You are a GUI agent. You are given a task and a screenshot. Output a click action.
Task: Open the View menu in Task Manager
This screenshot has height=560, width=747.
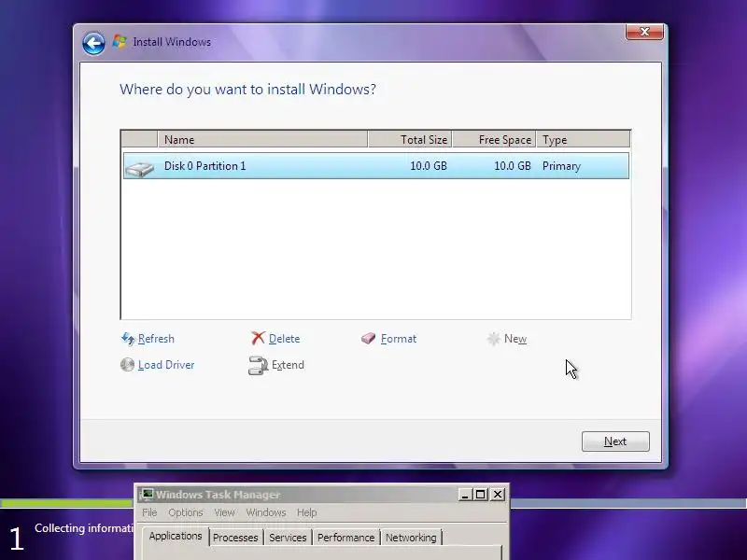point(224,512)
